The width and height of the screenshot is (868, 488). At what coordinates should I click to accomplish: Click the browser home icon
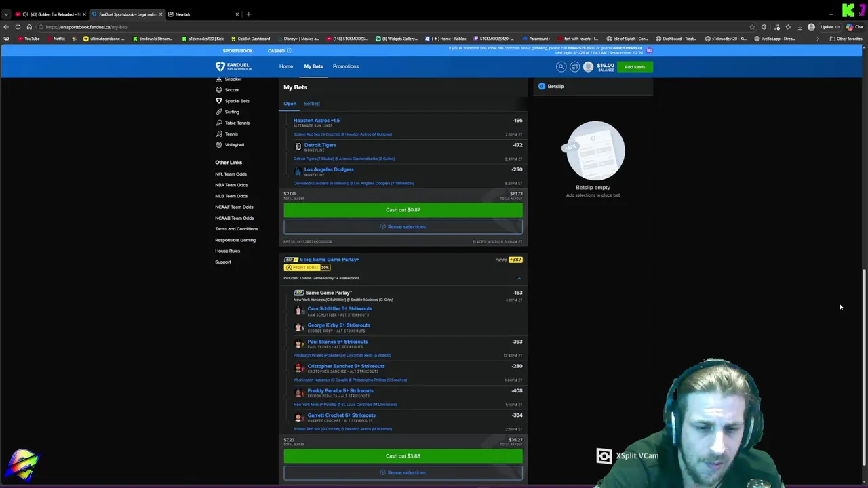(29, 27)
